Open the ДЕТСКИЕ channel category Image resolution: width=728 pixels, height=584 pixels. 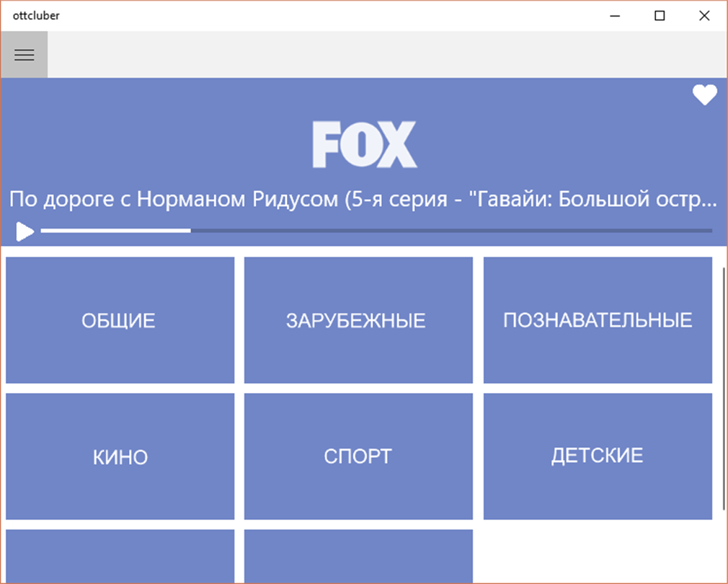coord(598,456)
